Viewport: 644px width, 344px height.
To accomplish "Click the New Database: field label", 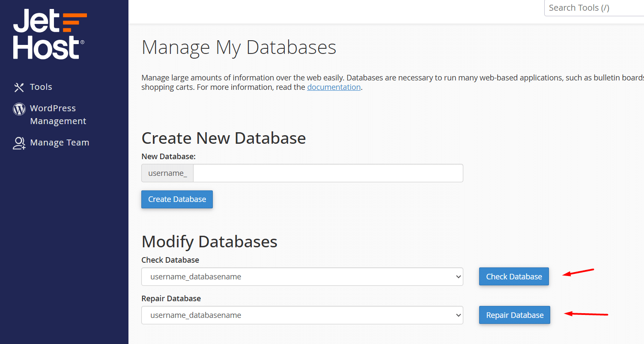I will 168,157.
